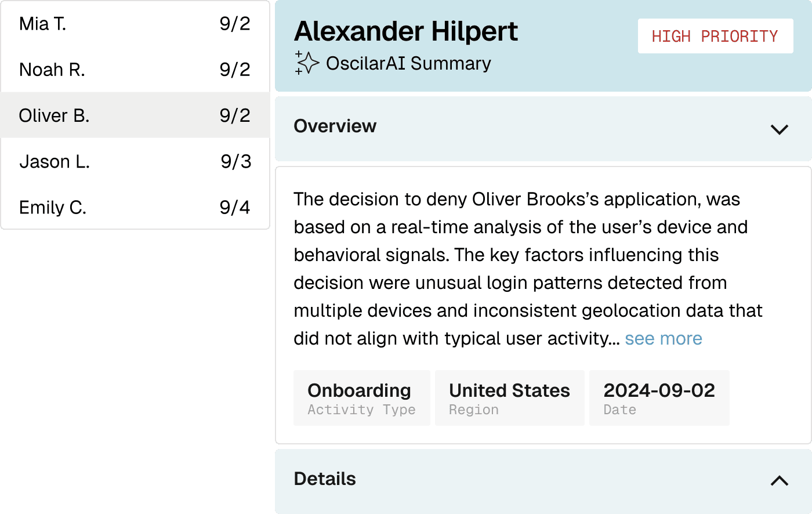Image resolution: width=812 pixels, height=514 pixels.
Task: Click the 2024-09-02 Date chip
Action: 659,398
